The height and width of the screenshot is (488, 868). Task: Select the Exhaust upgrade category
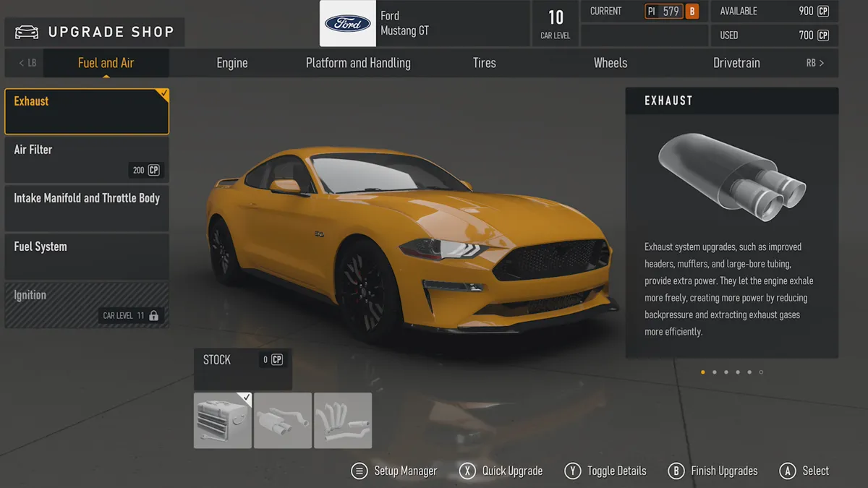pos(87,111)
